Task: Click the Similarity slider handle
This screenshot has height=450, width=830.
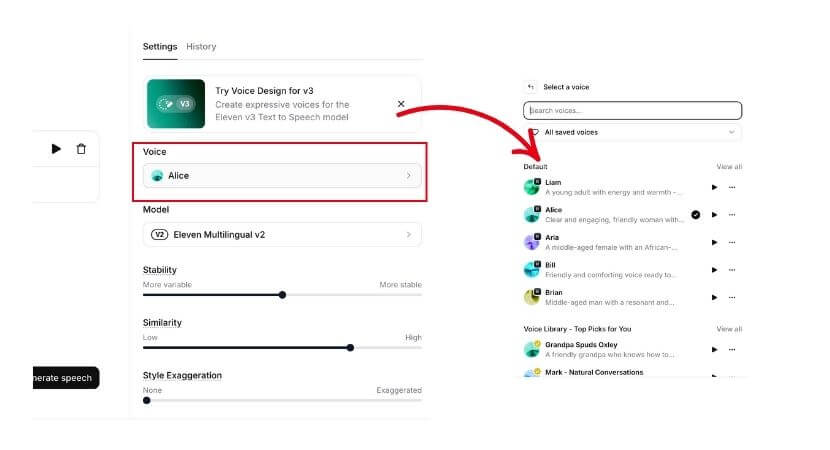Action: click(x=350, y=348)
